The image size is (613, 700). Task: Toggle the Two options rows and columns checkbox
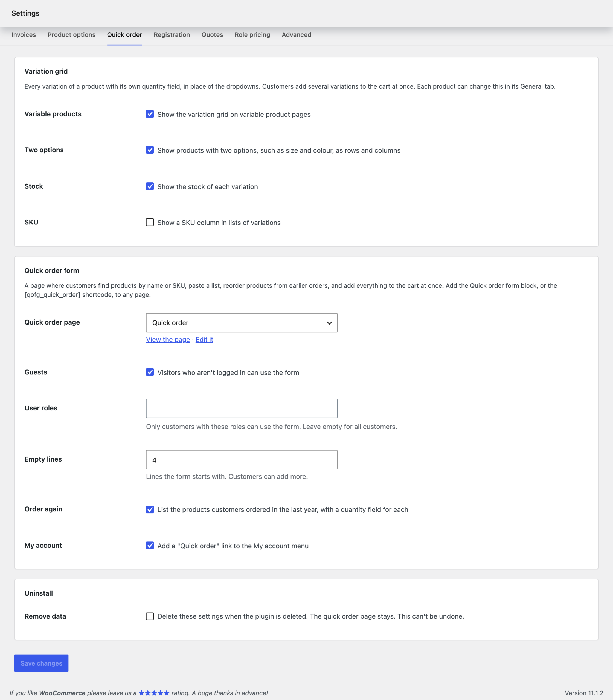150,150
